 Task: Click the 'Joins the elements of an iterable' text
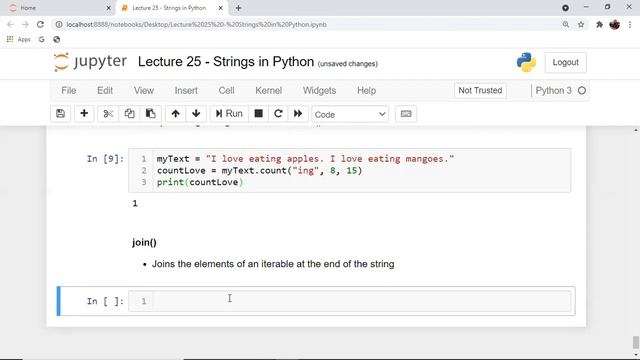tap(273, 264)
